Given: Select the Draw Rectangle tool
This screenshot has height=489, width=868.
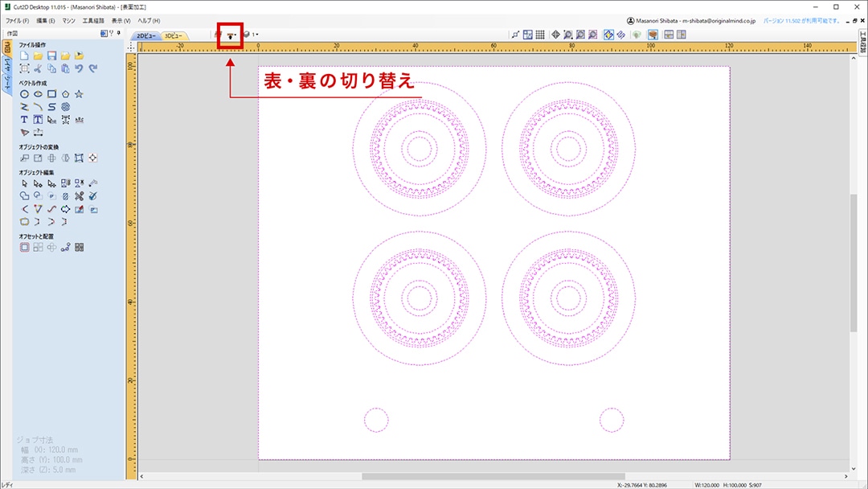Looking at the screenshot, I should [x=51, y=94].
